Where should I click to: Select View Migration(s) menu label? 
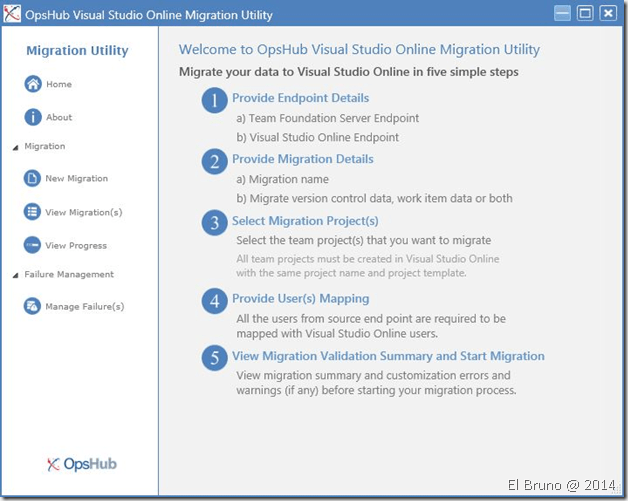click(83, 212)
